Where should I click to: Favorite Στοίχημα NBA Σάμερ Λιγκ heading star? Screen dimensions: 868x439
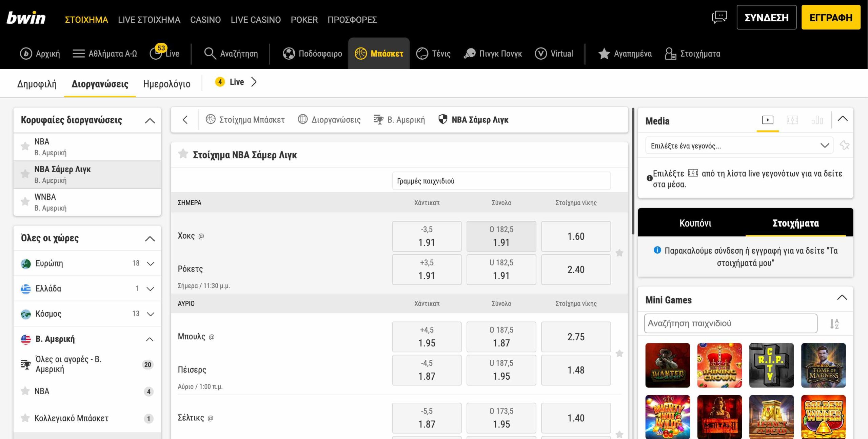coord(183,154)
